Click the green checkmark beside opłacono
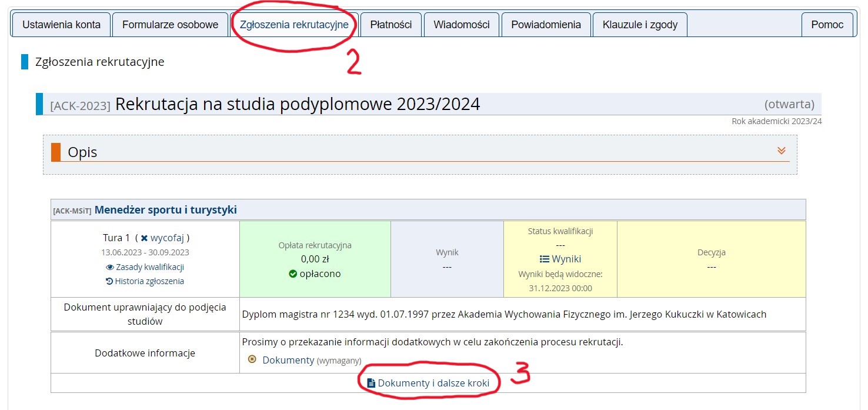The height and width of the screenshot is (410, 868). coord(293,274)
